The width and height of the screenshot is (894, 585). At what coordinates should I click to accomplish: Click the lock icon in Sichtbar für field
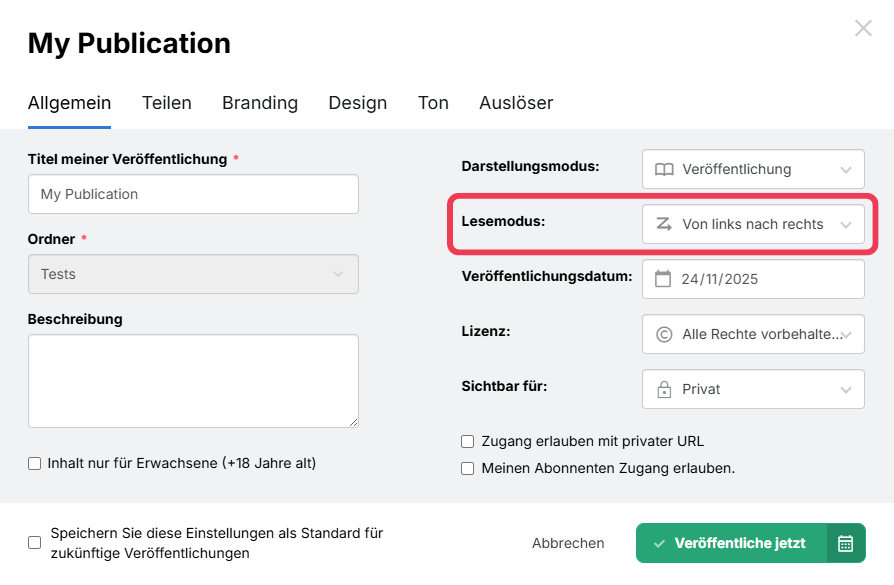pos(664,389)
